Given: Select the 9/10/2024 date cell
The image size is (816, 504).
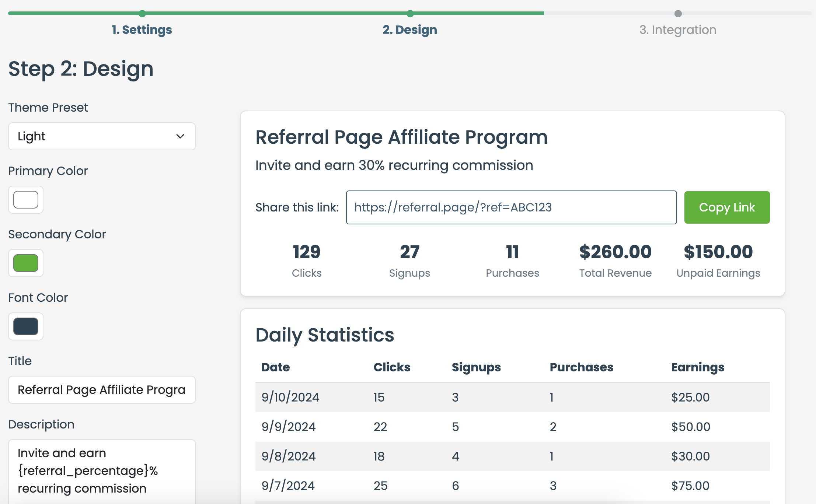Looking at the screenshot, I should pos(290,398).
